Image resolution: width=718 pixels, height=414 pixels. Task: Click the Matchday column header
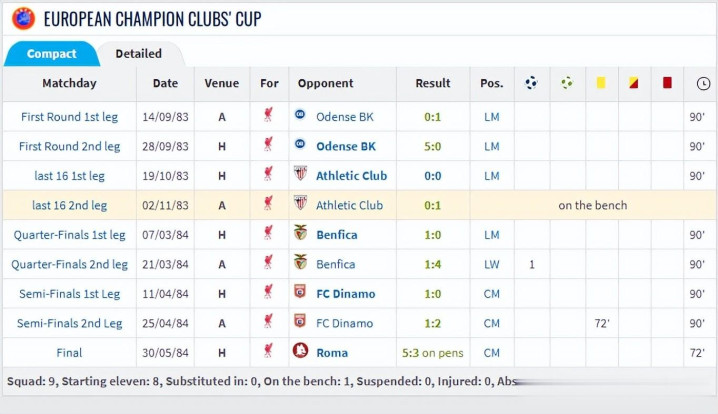point(69,84)
